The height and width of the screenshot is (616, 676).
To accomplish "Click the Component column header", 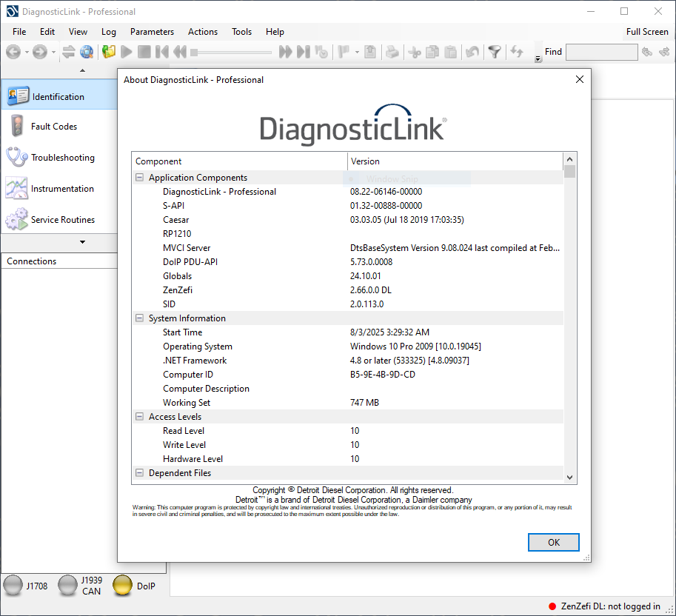I will (240, 161).
